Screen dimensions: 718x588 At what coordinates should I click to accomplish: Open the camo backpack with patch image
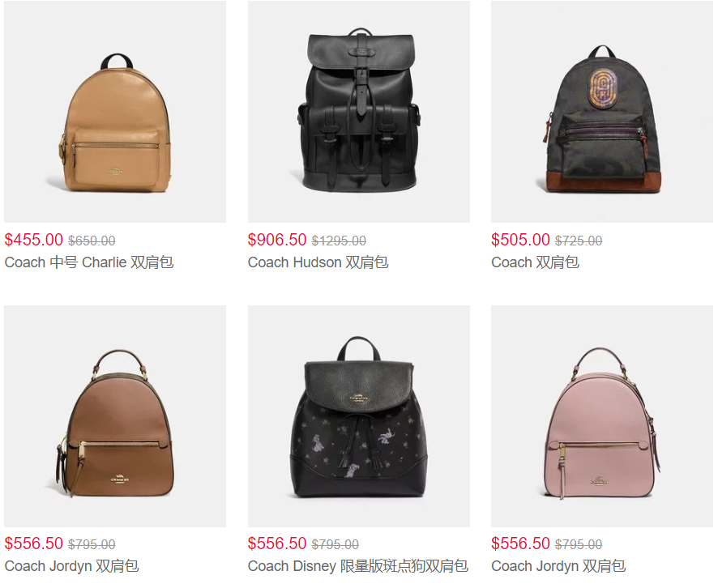602,112
